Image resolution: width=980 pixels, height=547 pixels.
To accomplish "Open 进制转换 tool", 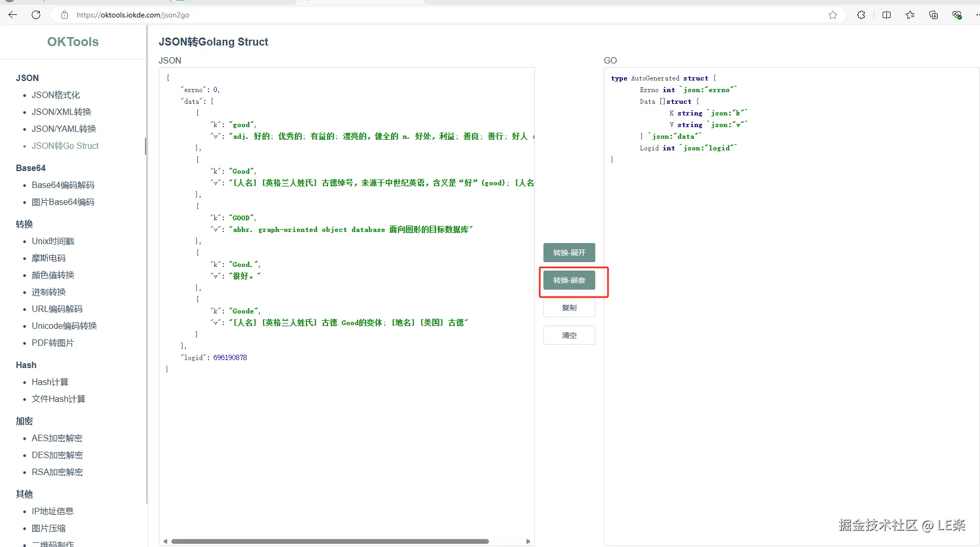I will click(49, 292).
